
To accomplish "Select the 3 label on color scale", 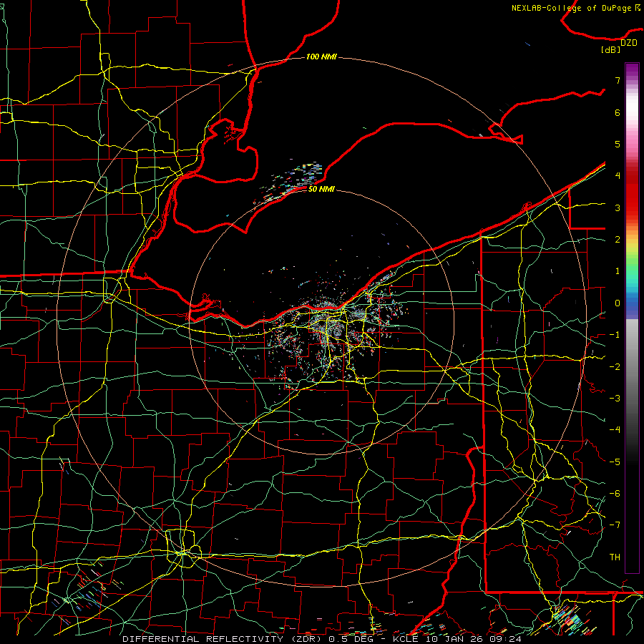I will [618, 208].
